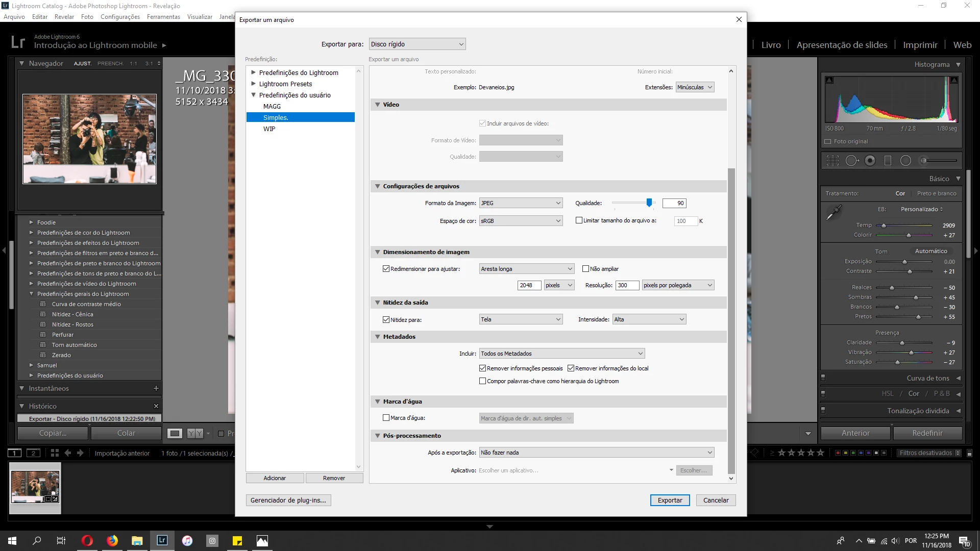
Task: Select the MAGG user preset
Action: click(272, 107)
